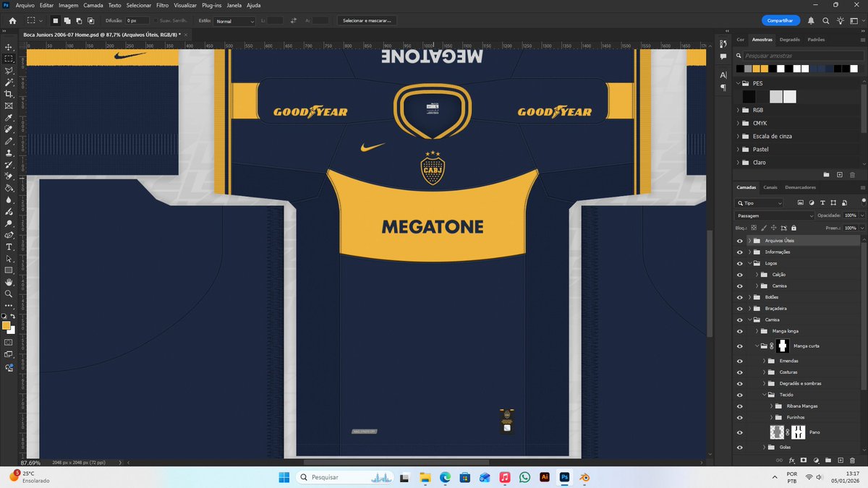Open the Camada menu
This screenshot has height=488, width=868.
point(93,5)
